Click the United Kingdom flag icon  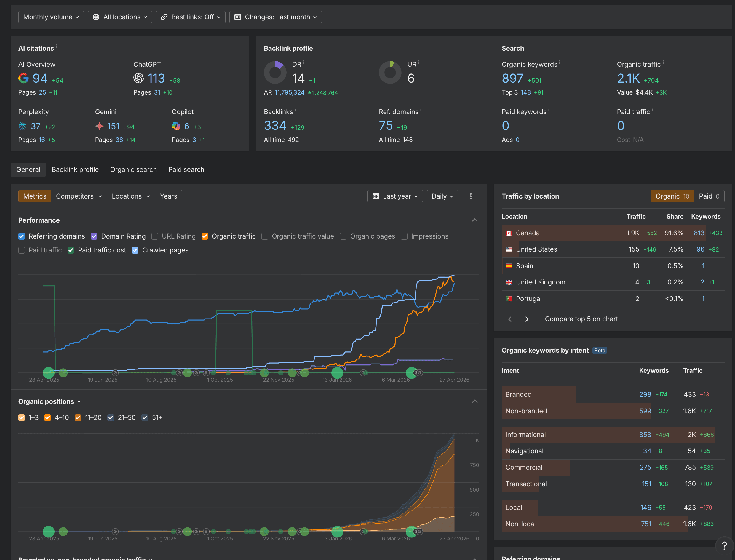(509, 282)
